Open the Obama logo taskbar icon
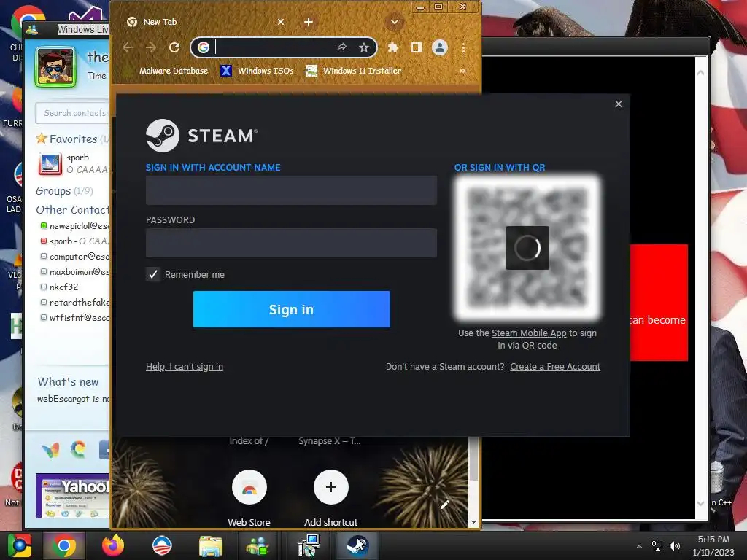Screen dimensions: 747x560 point(161,545)
